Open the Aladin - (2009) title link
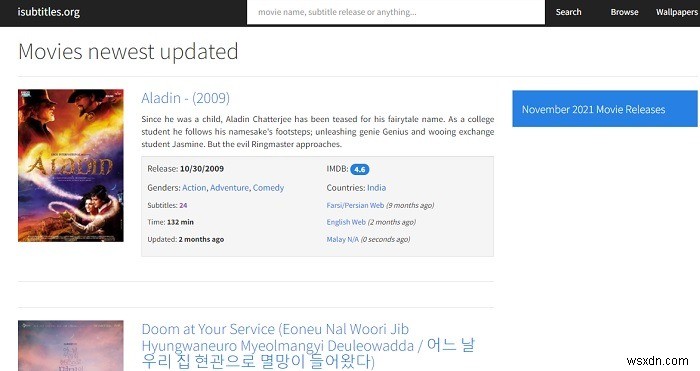This screenshot has height=371, width=700. click(185, 98)
